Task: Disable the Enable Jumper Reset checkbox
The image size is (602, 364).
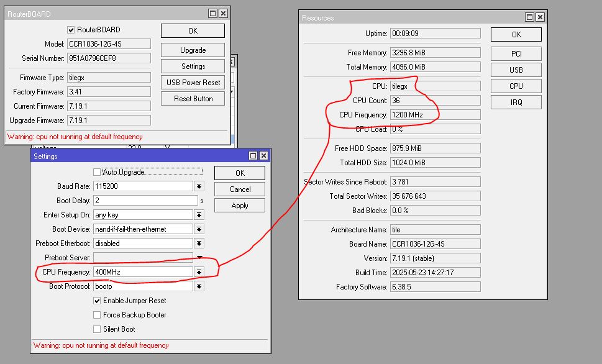Action: tap(97, 301)
